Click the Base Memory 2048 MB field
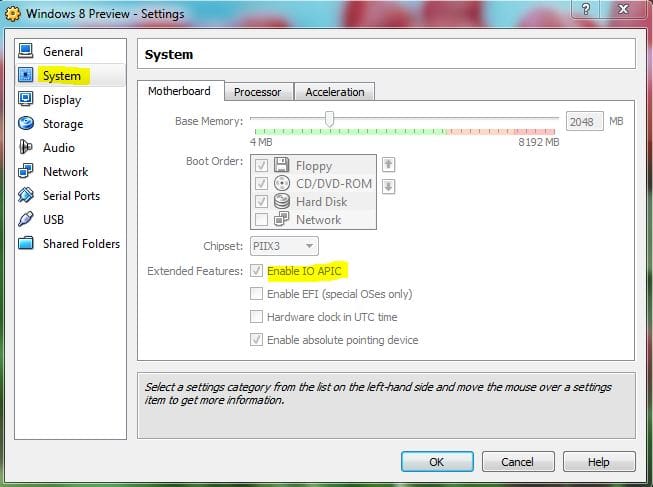653x487 pixels. coord(584,121)
